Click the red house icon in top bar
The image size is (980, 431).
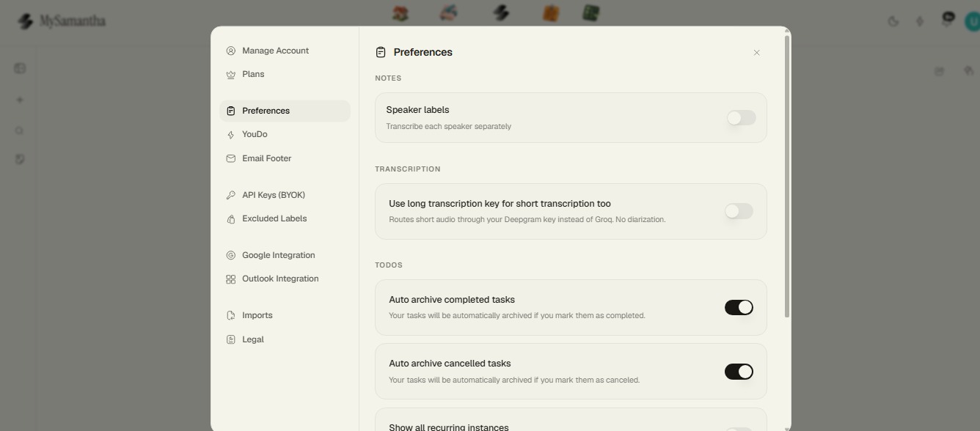(400, 13)
